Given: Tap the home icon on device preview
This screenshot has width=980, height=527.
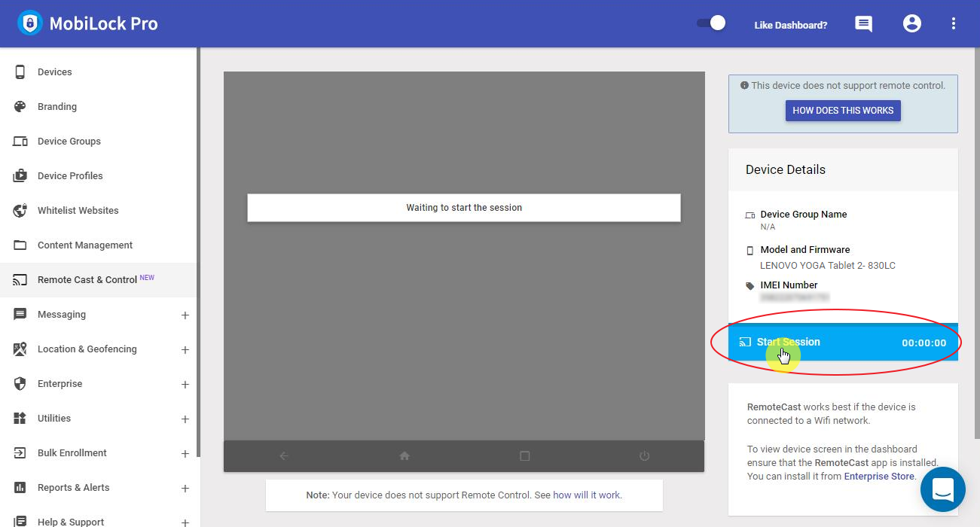Looking at the screenshot, I should coord(405,455).
